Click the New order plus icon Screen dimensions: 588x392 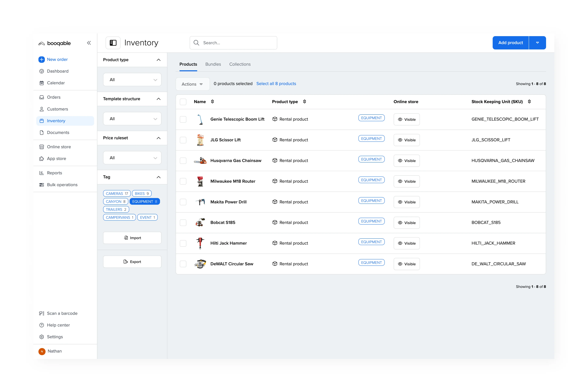[41, 60]
